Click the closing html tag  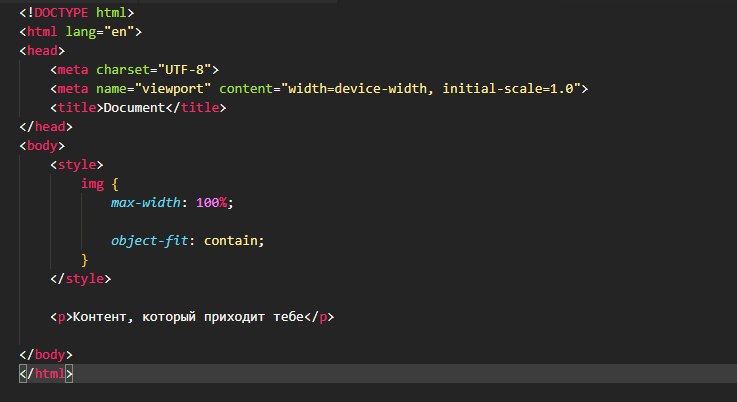46,374
